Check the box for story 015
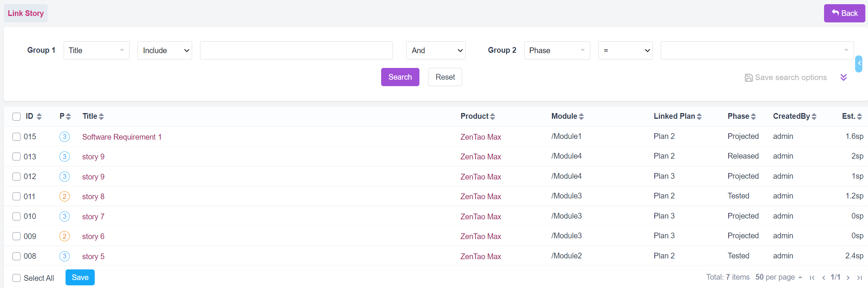868x288 pixels. [16, 137]
